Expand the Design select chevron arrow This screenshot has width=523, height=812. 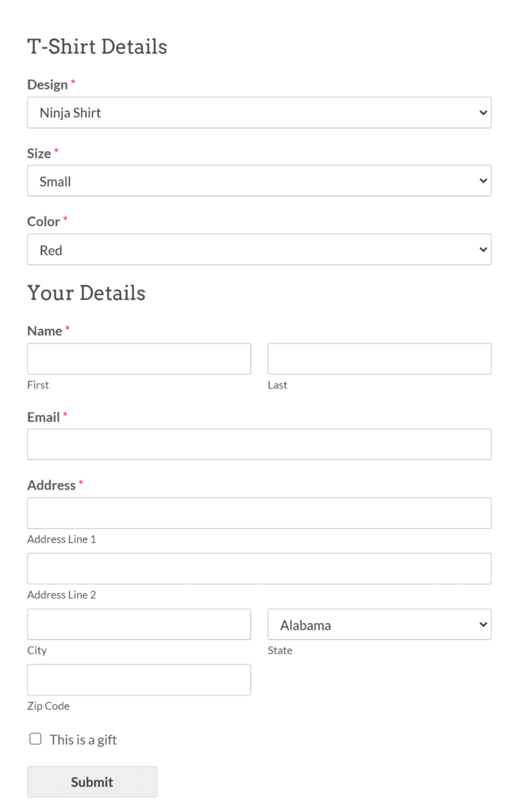pos(483,113)
